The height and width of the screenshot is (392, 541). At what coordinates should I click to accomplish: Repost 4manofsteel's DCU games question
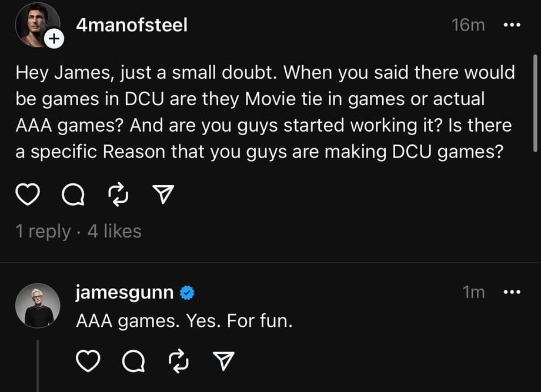click(119, 195)
